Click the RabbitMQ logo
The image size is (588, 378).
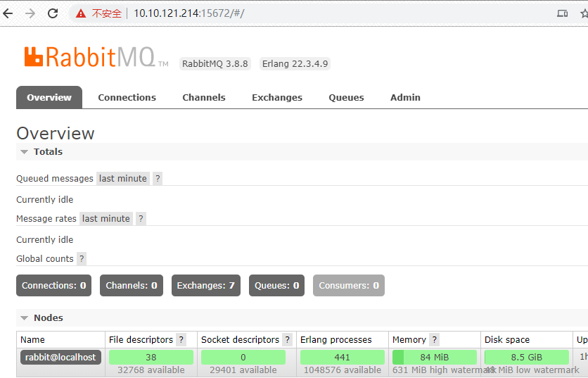[x=96, y=57]
